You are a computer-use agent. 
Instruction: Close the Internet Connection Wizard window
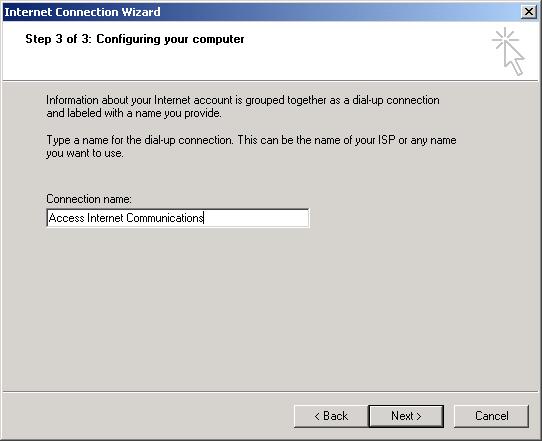click(x=529, y=12)
